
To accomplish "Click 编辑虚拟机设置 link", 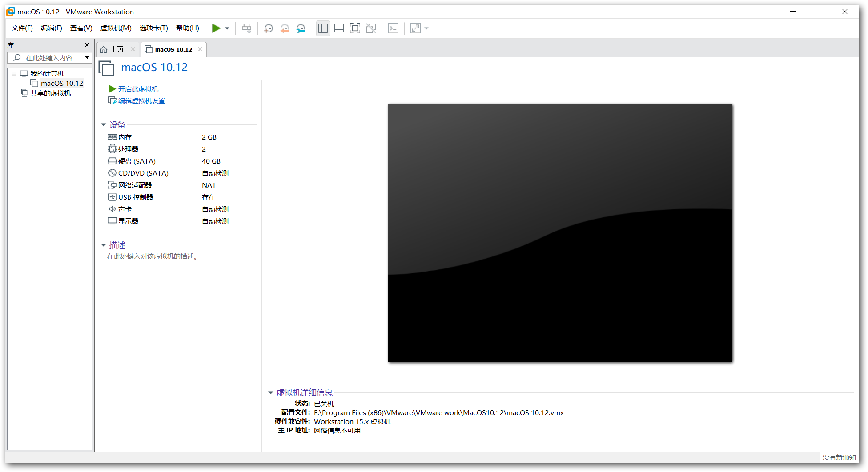I will (141, 101).
